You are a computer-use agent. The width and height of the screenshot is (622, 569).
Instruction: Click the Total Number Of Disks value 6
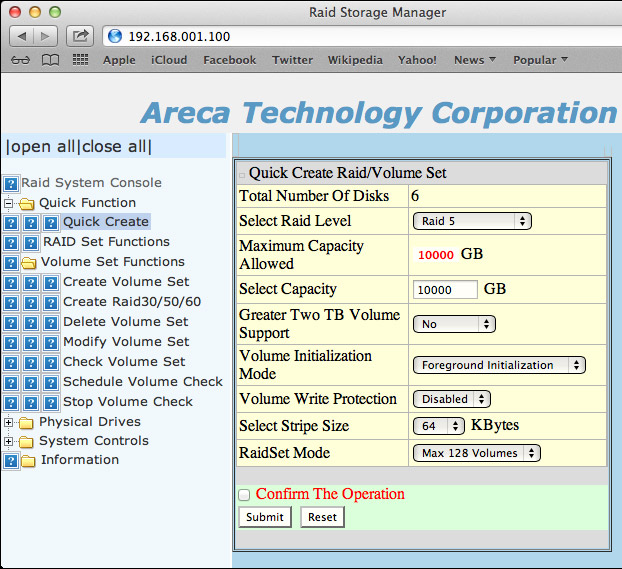pos(415,196)
